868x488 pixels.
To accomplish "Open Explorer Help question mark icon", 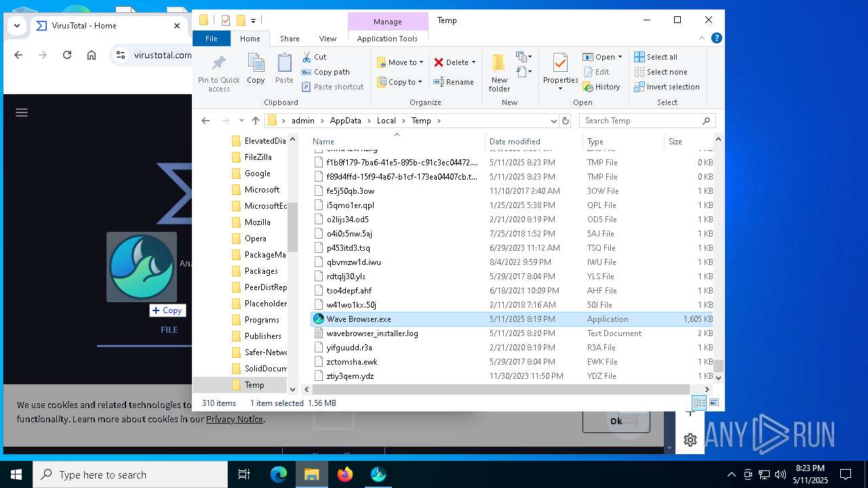I will click(717, 39).
